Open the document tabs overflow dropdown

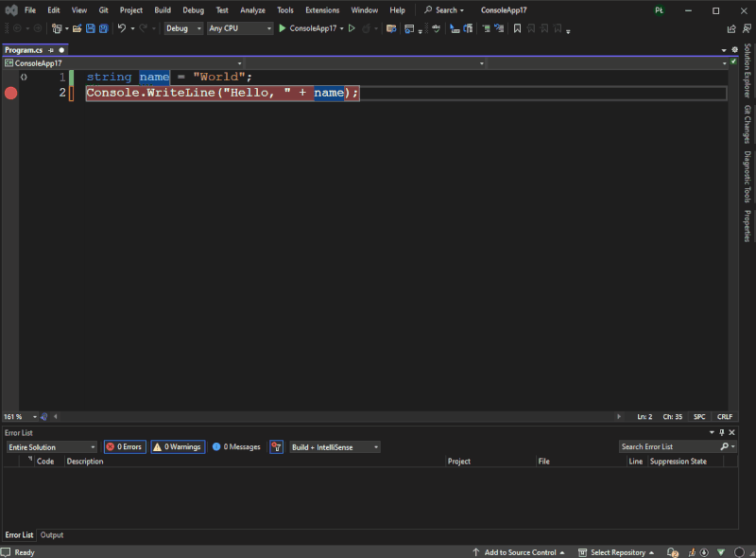point(724,50)
